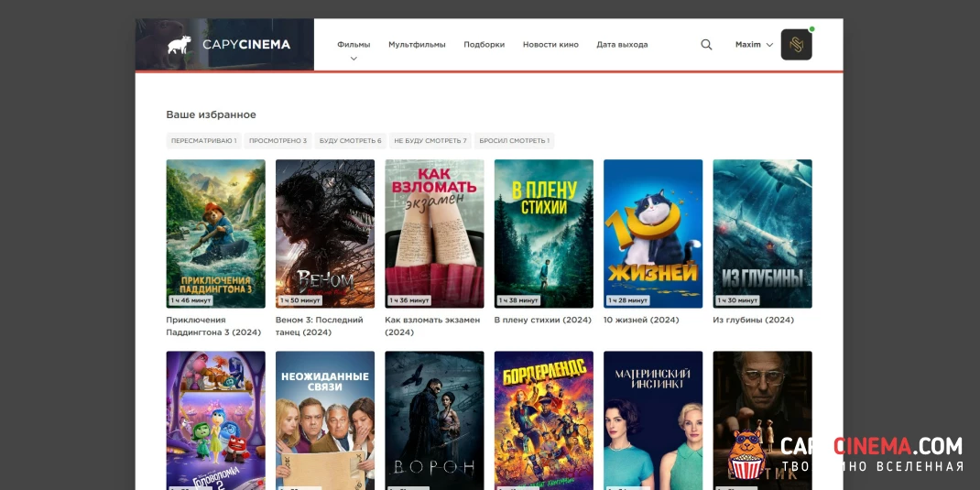
Task: Click the Maxim username label
Action: 748,45
